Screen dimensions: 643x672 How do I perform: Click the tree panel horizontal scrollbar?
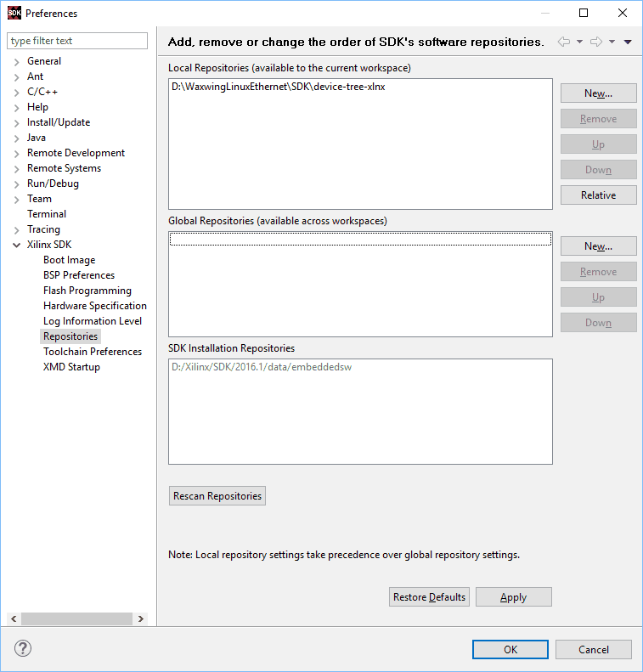pyautogui.click(x=76, y=619)
